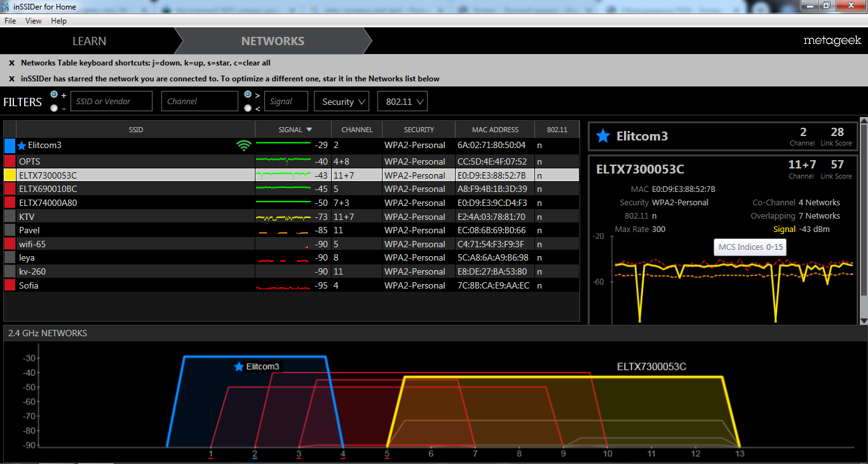The width and height of the screenshot is (868, 464).
Task: Switch to the NETWORKS tab
Action: pos(273,41)
